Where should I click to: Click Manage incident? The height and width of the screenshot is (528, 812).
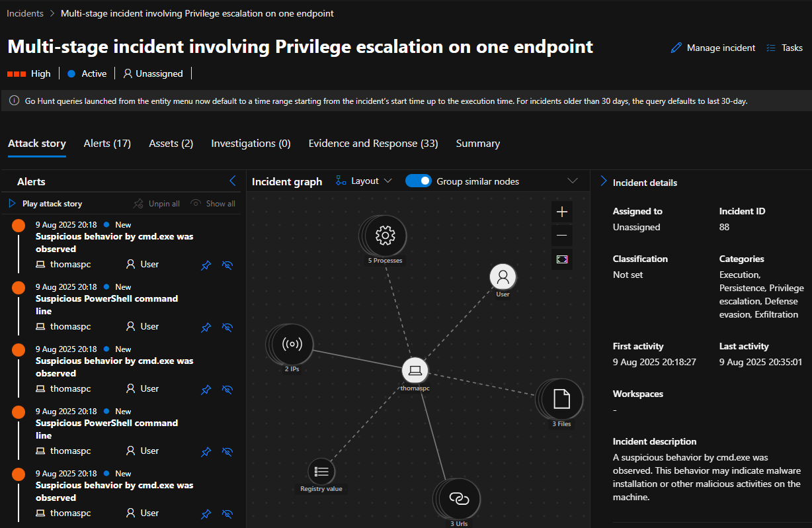(x=713, y=48)
